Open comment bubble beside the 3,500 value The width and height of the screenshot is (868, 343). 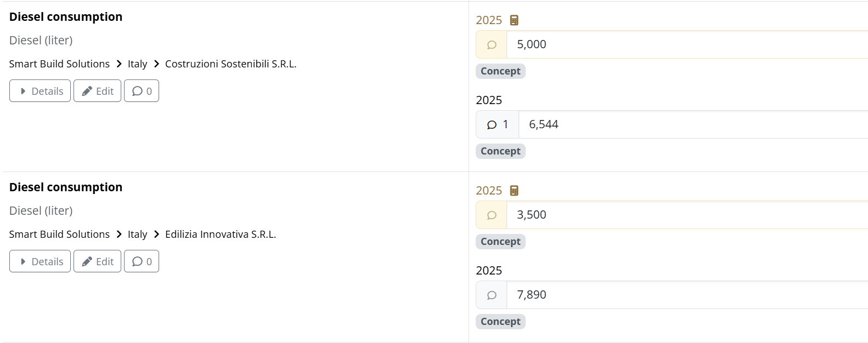tap(492, 215)
